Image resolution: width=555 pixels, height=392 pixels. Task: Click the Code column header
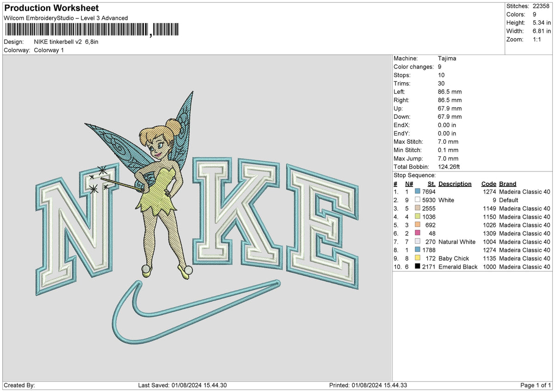(x=488, y=184)
